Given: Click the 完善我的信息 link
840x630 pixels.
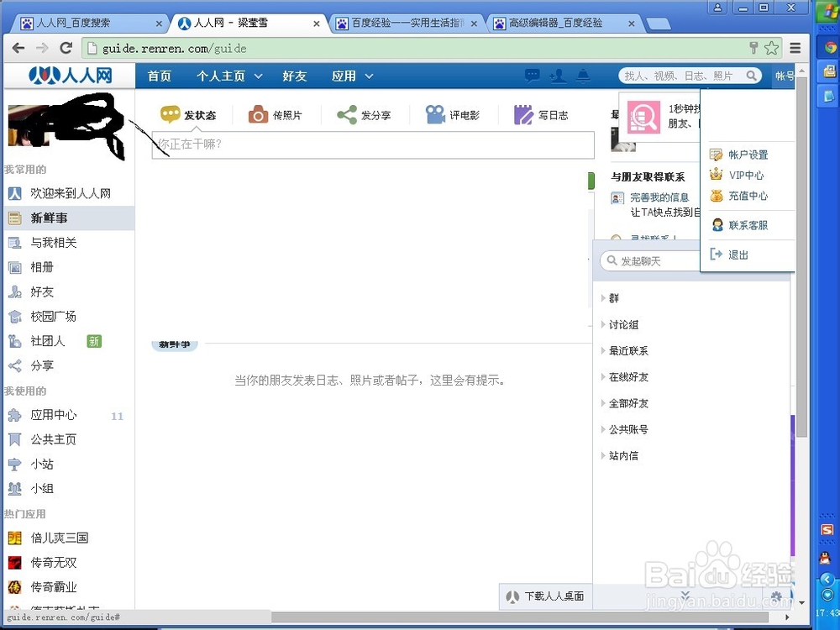Looking at the screenshot, I should (659, 197).
